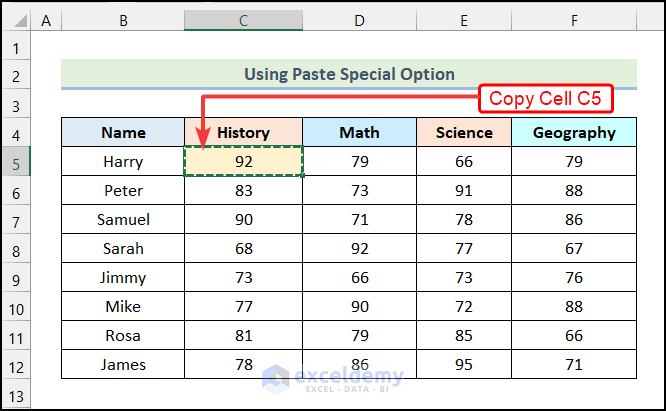
Task: Click the 'Copy Cell C5' callout label
Action: point(545,99)
